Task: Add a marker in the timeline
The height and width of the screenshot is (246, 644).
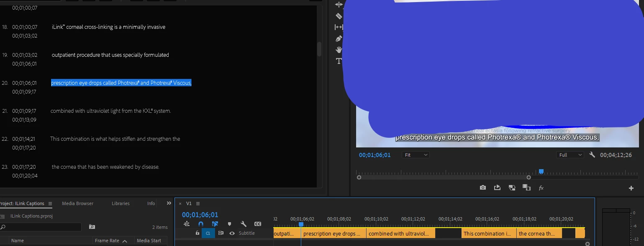Action: point(229,224)
